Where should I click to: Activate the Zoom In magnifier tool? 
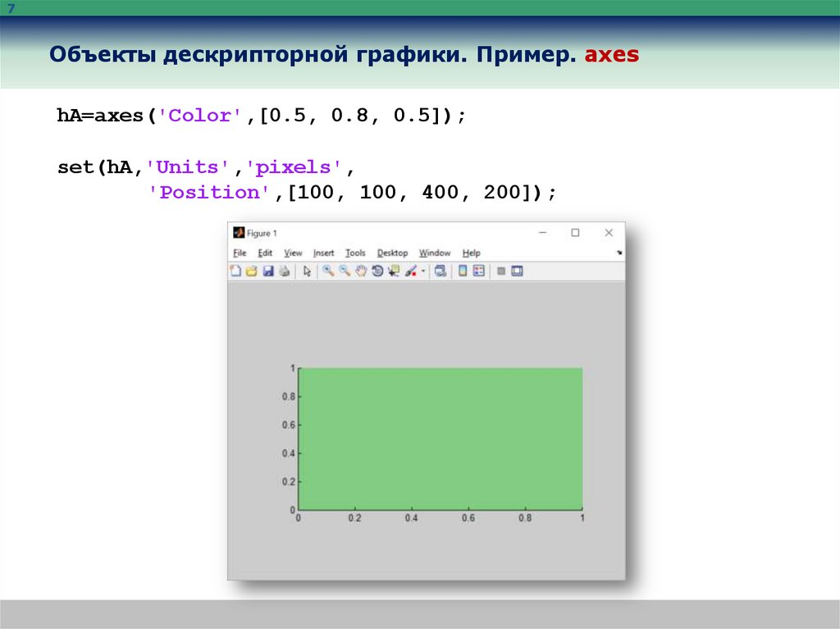[328, 271]
